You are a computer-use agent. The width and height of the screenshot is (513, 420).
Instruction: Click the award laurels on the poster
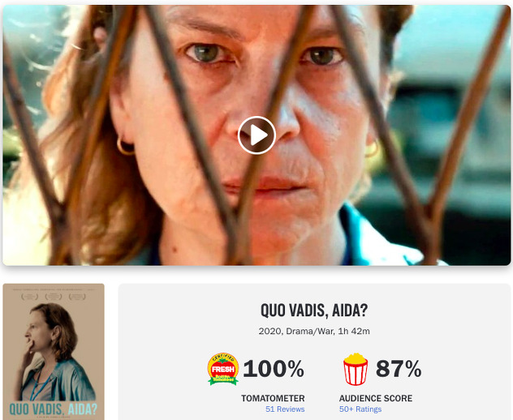pos(54,297)
